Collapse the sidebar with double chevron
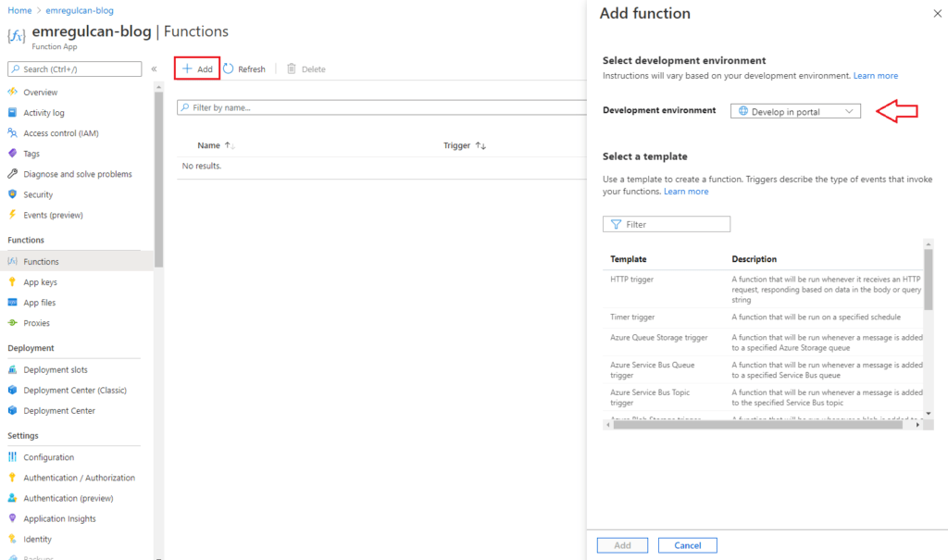 [x=155, y=68]
